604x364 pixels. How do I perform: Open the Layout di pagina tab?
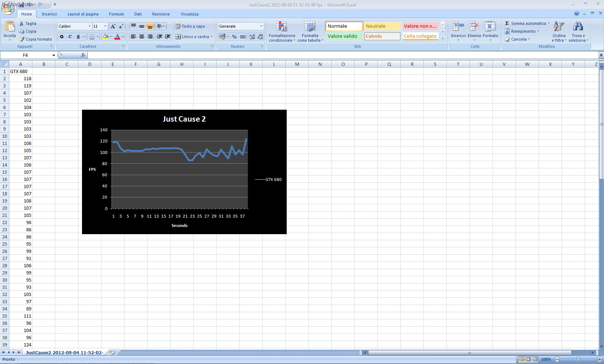click(83, 14)
